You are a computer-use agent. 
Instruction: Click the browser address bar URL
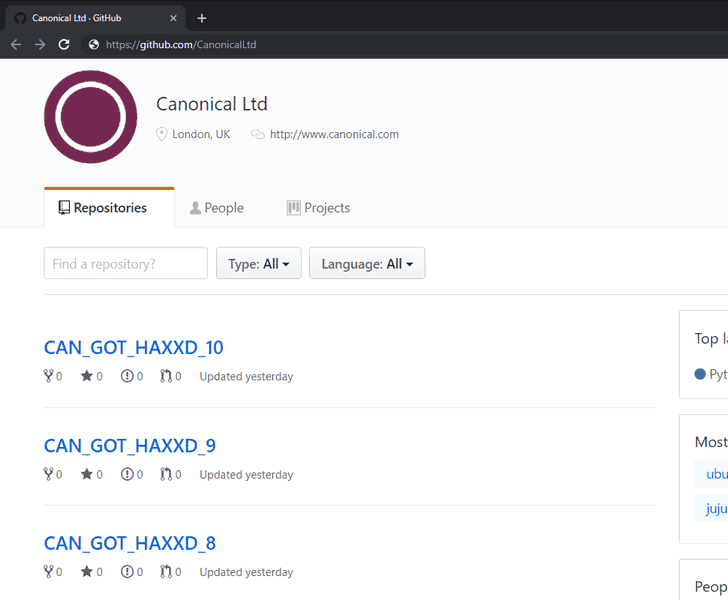click(181, 45)
